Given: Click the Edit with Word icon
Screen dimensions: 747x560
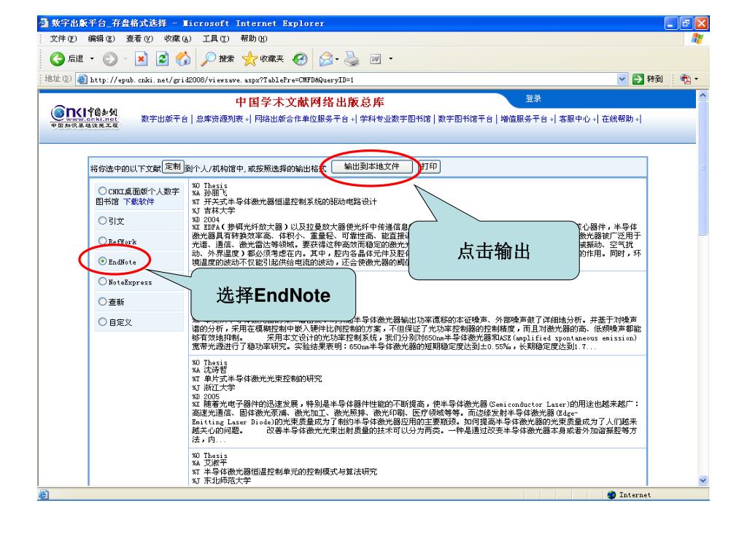Looking at the screenshot, I should pyautogui.click(x=376, y=59).
